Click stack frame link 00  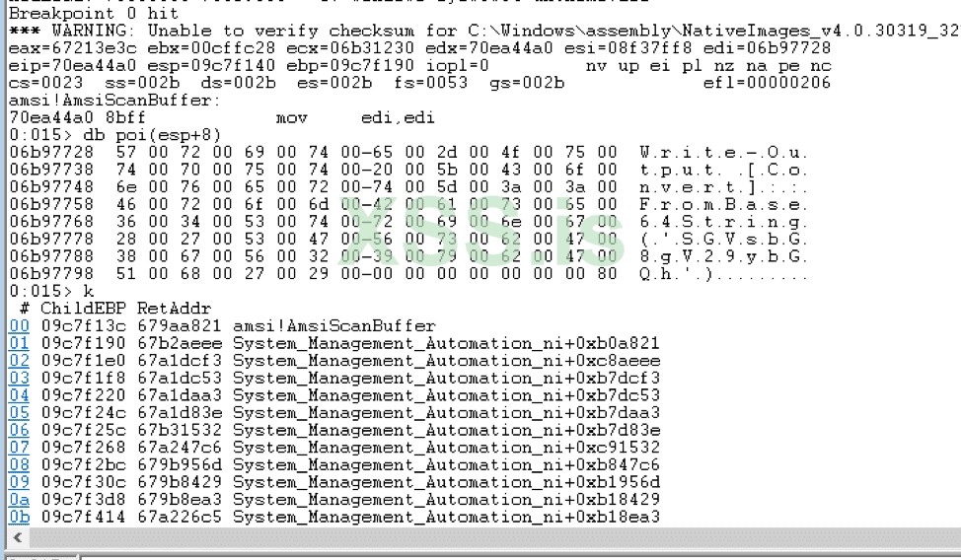19,326
